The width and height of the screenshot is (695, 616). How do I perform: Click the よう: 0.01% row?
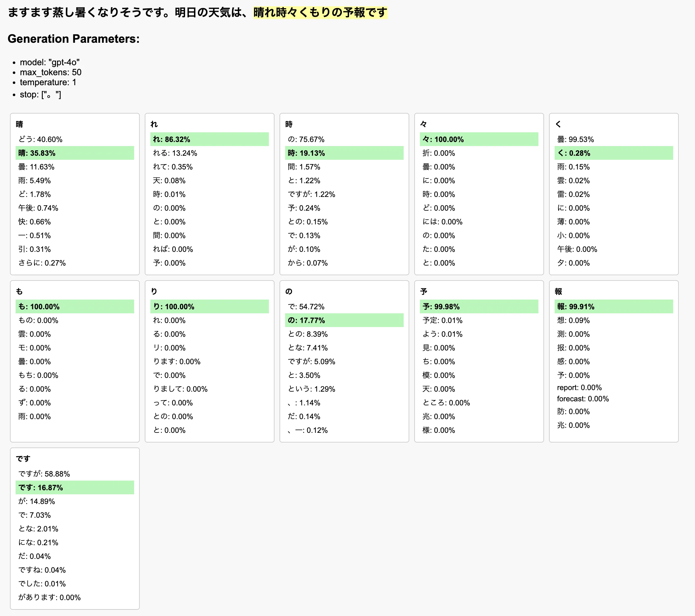[x=479, y=334]
